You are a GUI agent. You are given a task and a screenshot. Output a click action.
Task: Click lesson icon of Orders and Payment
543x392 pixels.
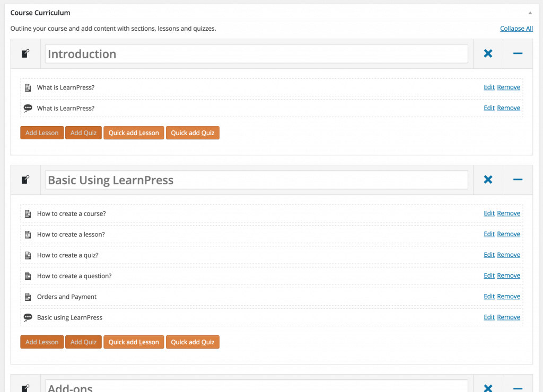pos(28,297)
